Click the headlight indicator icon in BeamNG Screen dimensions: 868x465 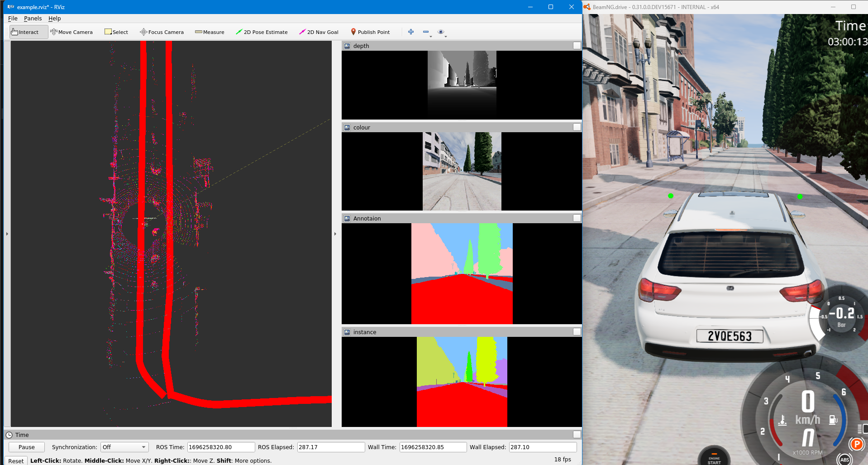[x=863, y=429]
